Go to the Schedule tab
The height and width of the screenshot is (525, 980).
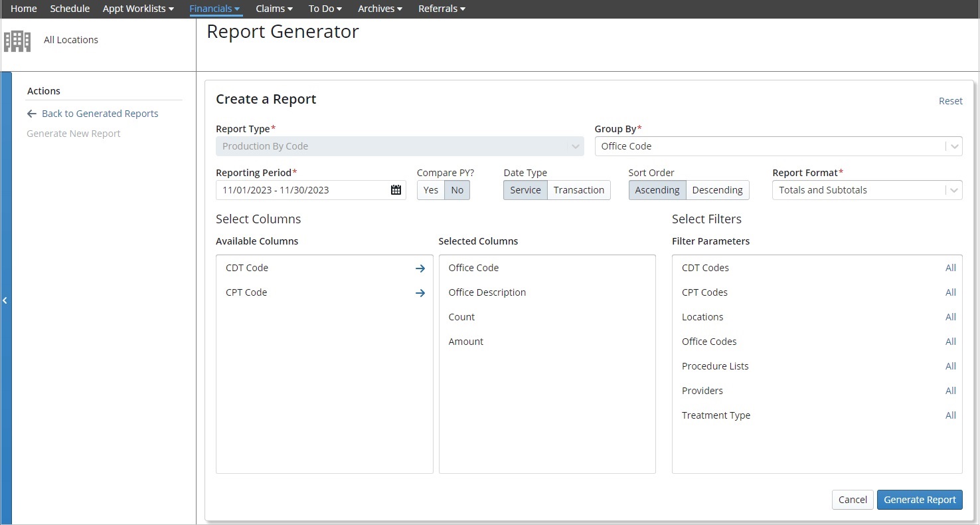69,9
